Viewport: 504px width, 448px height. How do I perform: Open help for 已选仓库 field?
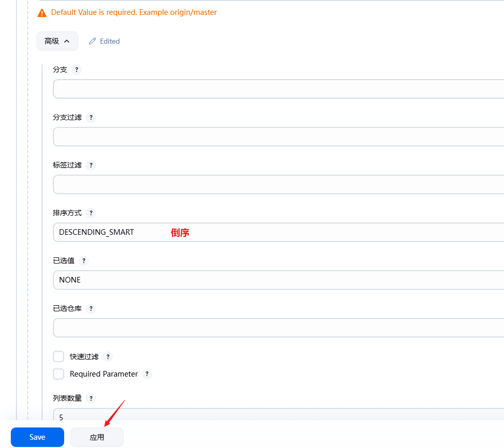point(91,309)
